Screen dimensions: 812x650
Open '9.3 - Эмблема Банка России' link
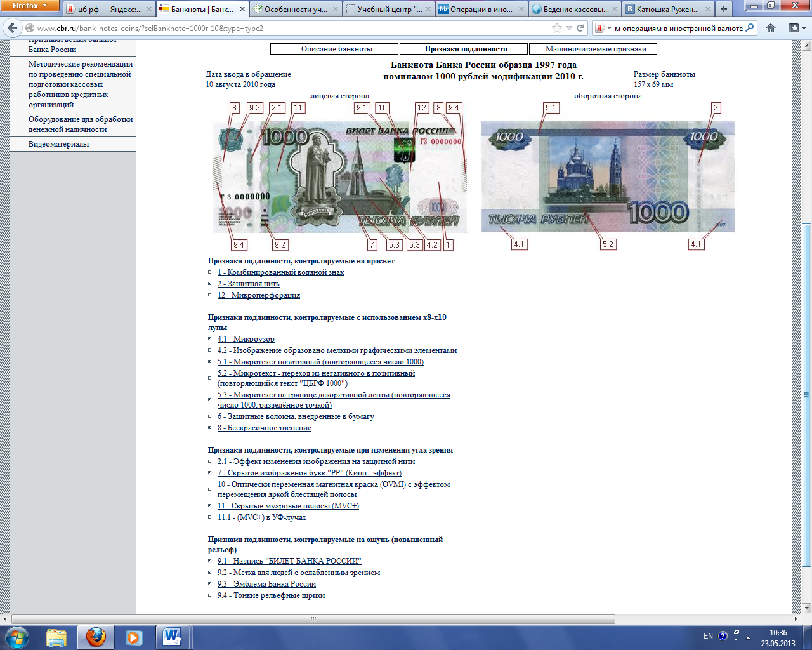pos(266,584)
